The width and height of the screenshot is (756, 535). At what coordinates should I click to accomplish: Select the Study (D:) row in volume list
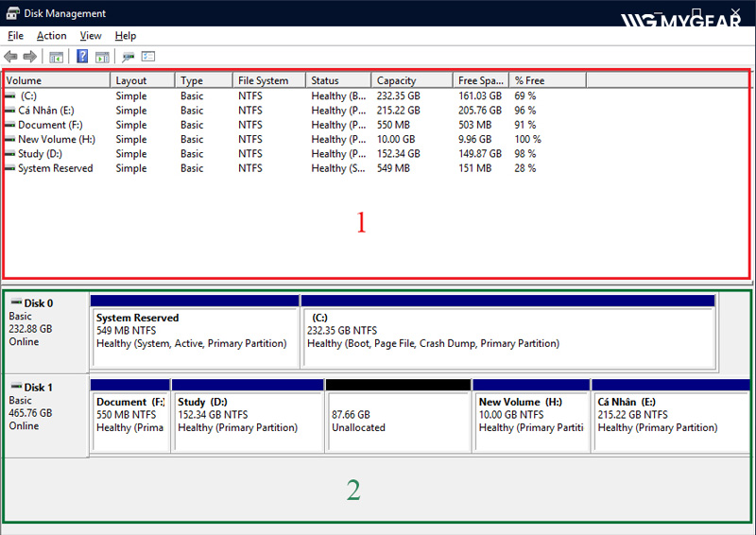coord(40,154)
